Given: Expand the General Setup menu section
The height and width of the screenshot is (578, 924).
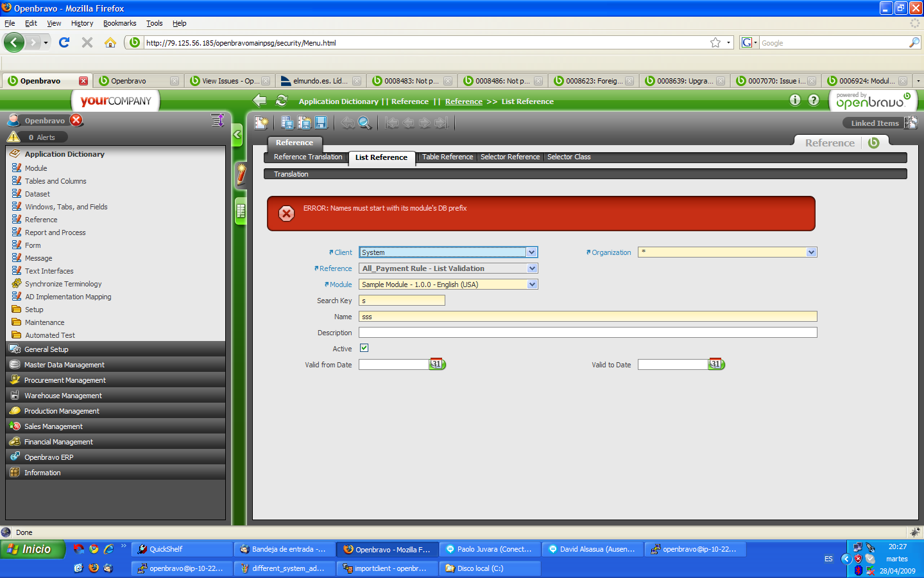Looking at the screenshot, I should click(x=116, y=349).
